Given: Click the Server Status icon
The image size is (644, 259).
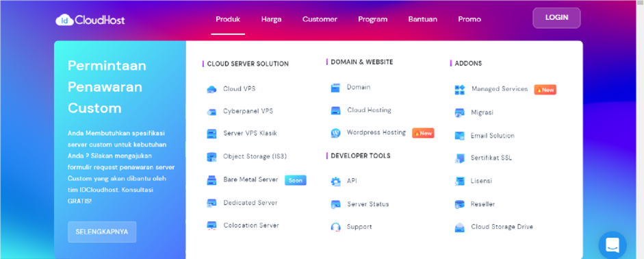Looking at the screenshot, I should coord(335,204).
